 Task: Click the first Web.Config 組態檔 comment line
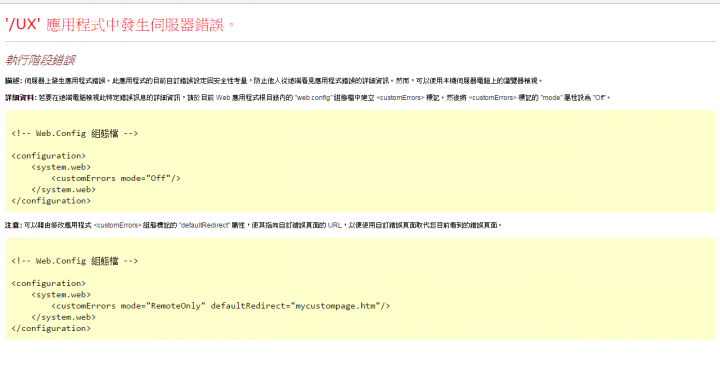click(x=74, y=134)
